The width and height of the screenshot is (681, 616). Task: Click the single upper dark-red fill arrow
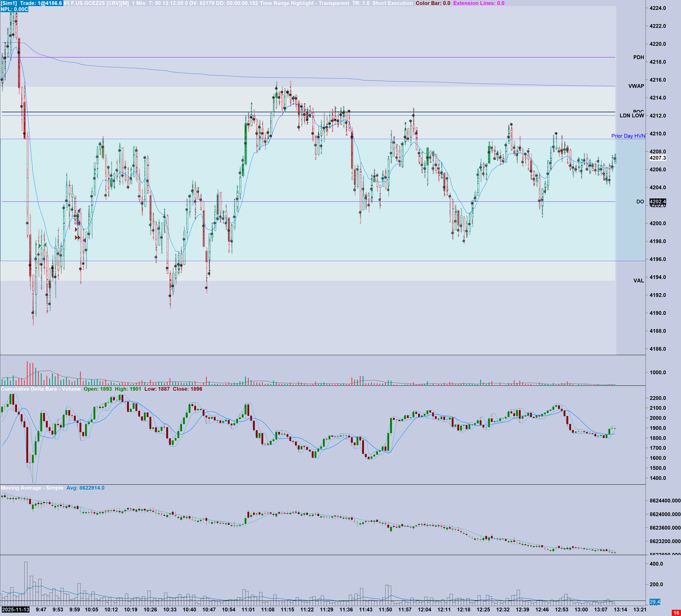(76, 230)
